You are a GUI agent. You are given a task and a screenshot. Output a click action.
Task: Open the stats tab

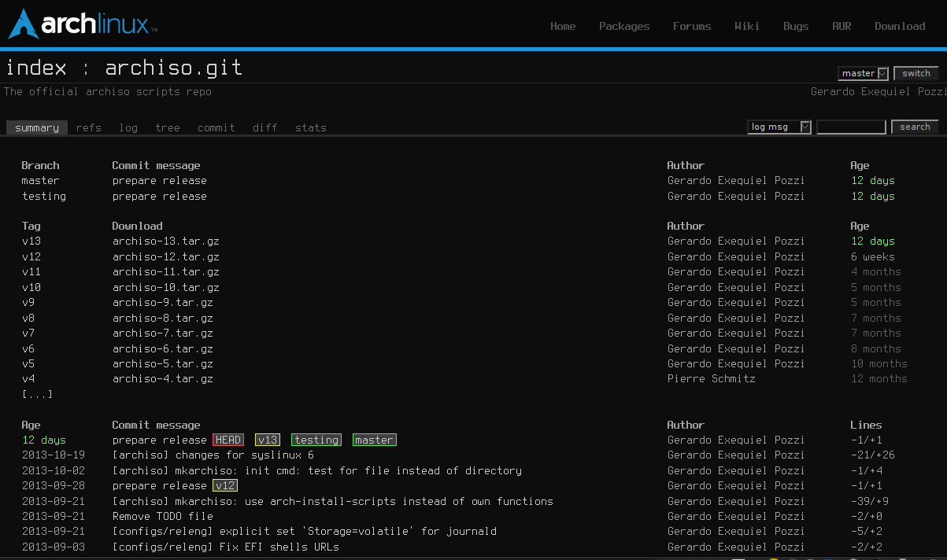(x=310, y=127)
